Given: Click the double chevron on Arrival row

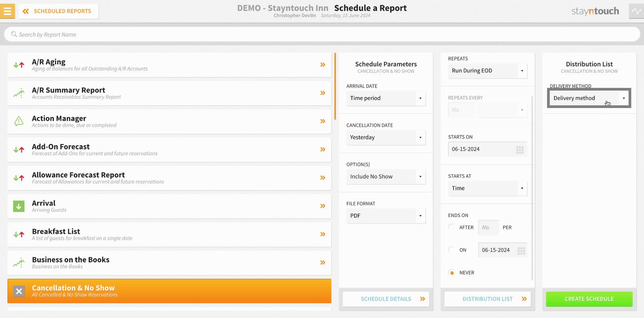Looking at the screenshot, I should click(x=323, y=206).
